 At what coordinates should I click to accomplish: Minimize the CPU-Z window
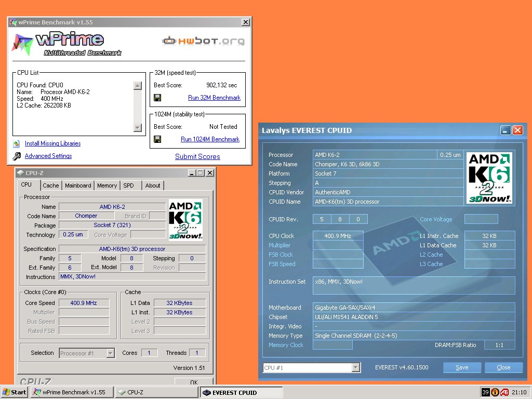[192, 173]
